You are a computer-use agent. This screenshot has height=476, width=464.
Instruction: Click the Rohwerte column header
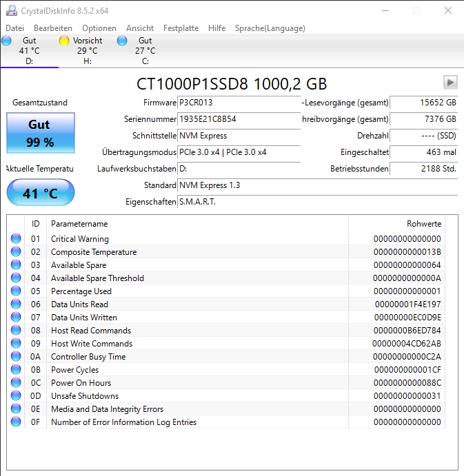(397, 224)
